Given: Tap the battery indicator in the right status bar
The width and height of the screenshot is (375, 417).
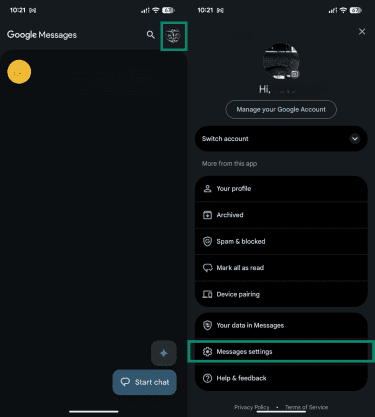Looking at the screenshot, I should click(x=356, y=10).
